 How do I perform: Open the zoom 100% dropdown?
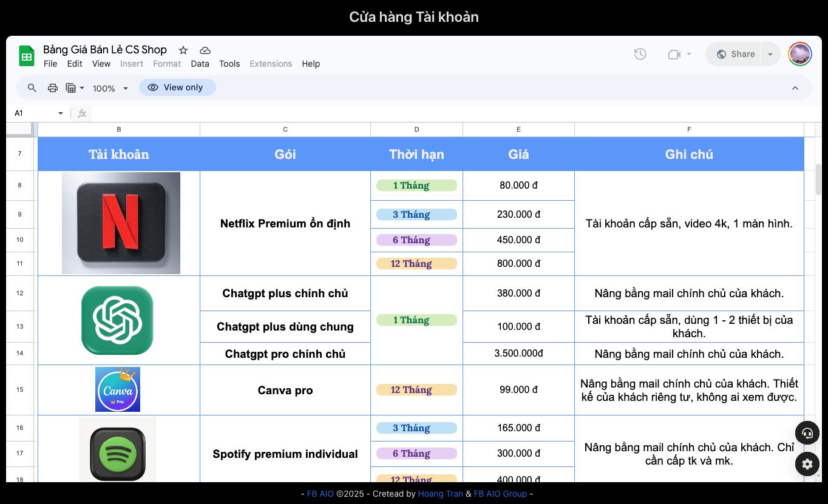pyautogui.click(x=110, y=88)
